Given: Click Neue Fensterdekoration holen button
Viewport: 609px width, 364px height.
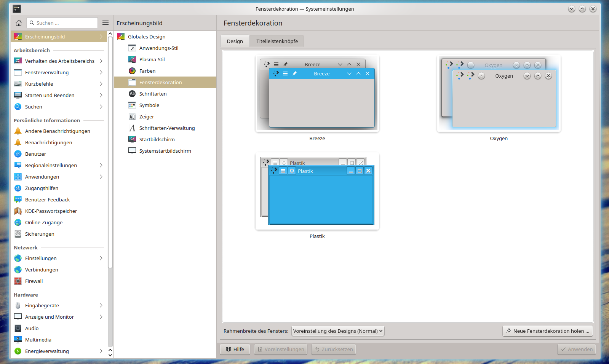Looking at the screenshot, I should click(548, 331).
